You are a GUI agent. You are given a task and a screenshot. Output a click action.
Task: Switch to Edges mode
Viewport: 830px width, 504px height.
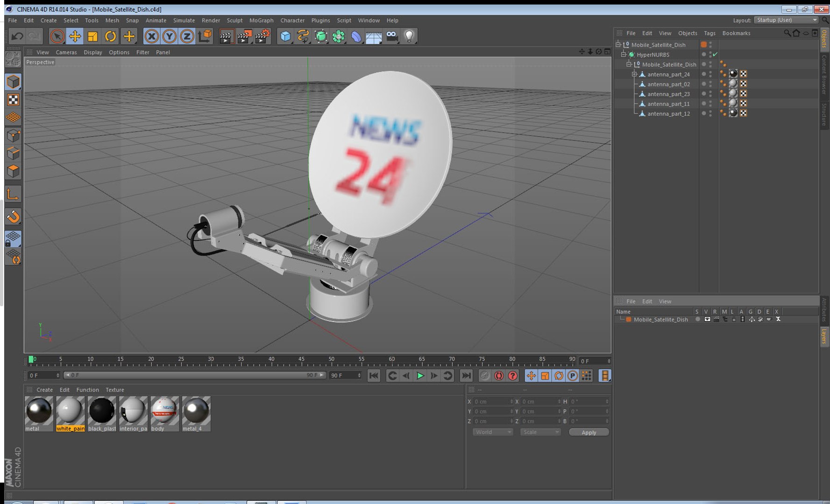pos(13,154)
